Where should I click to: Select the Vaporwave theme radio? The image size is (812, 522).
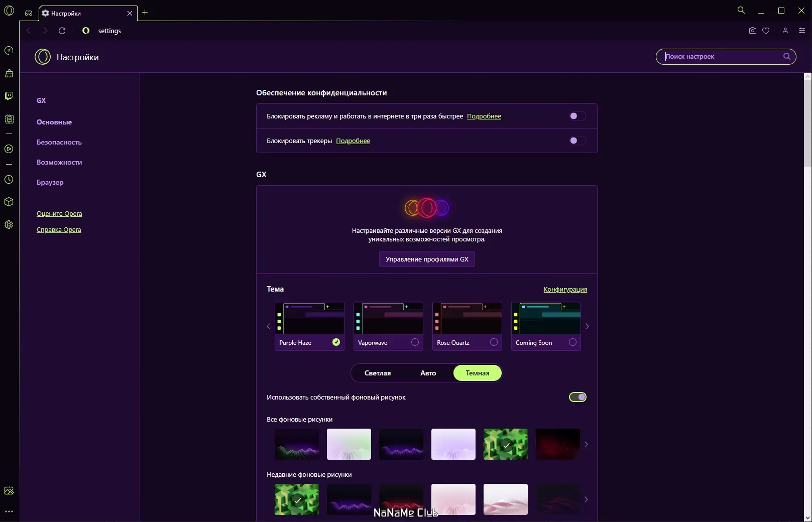(415, 342)
